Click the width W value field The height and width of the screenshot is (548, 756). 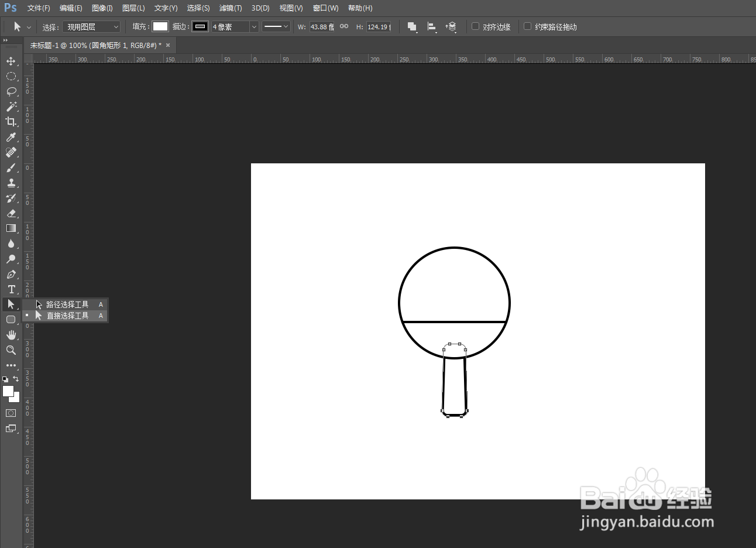pos(322,27)
